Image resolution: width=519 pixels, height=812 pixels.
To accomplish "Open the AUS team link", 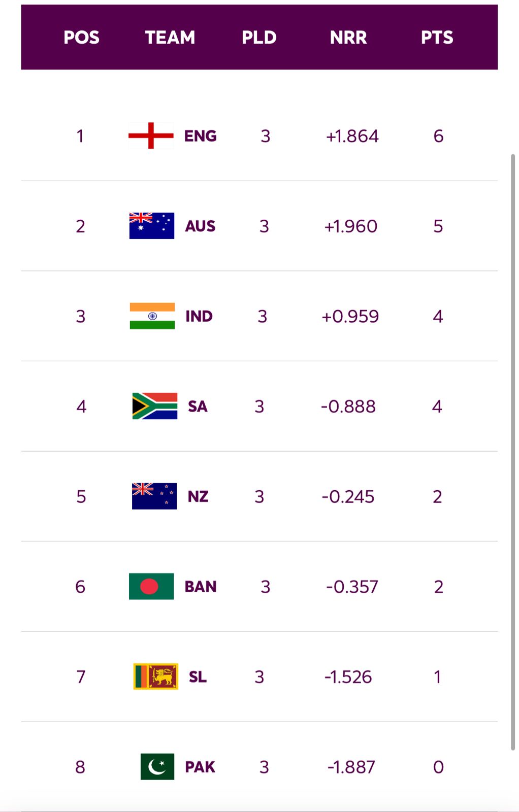I will (200, 226).
